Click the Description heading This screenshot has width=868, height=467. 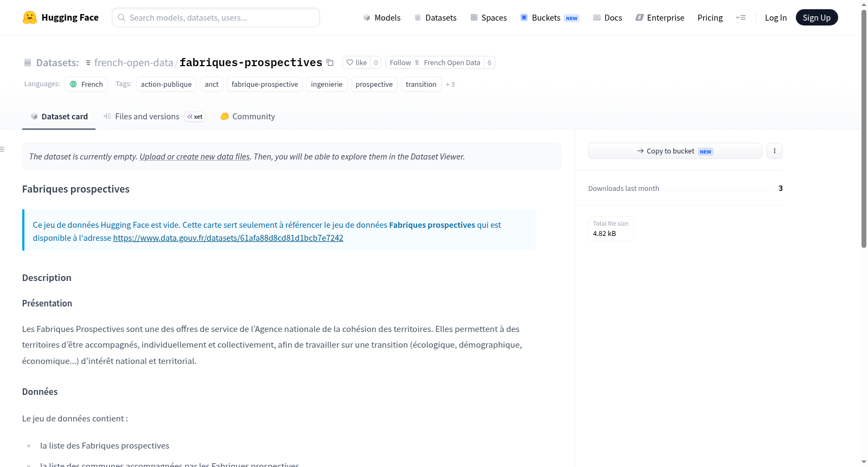click(47, 278)
